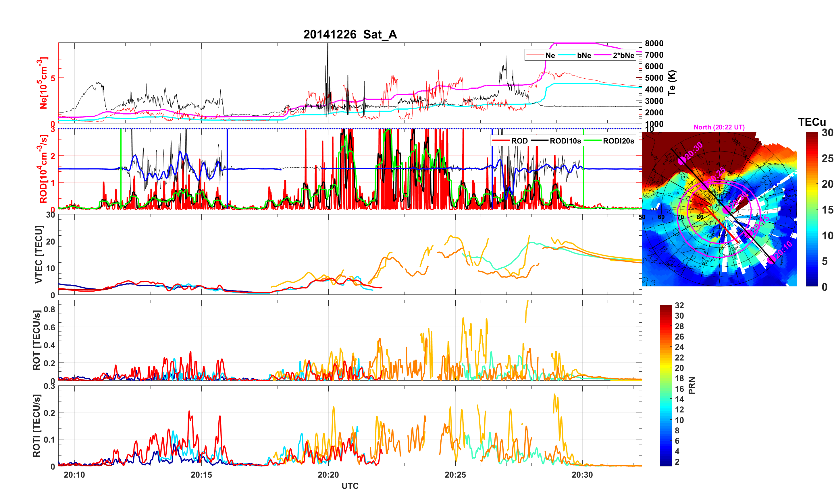Click the UTC x-axis label
The image size is (834, 504).
[350, 486]
